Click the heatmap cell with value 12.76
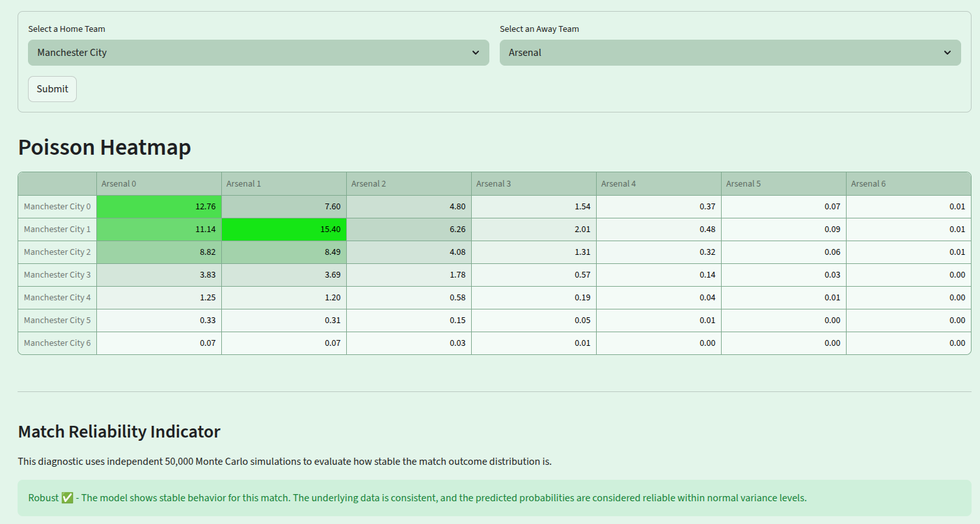 159,207
